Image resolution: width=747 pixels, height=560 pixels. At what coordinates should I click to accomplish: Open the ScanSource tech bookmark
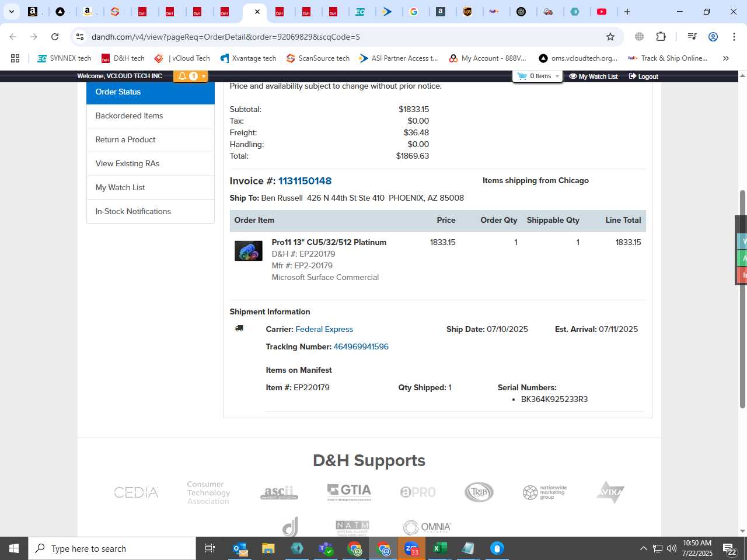(318, 58)
